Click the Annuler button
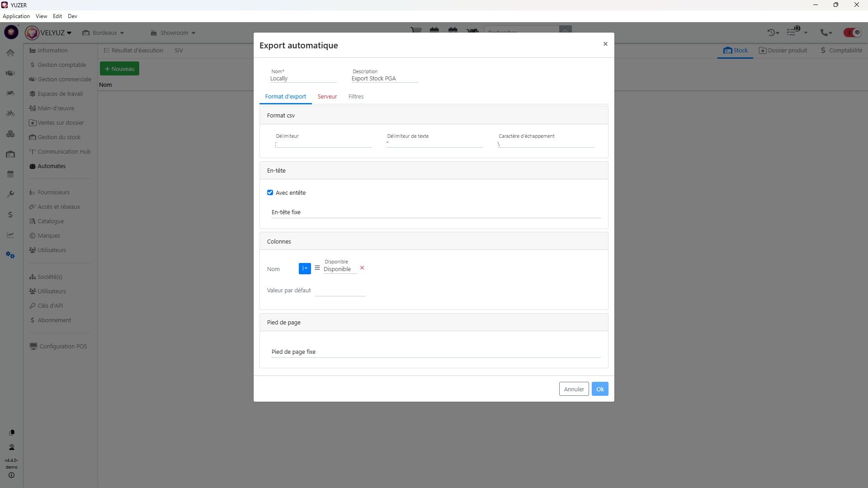This screenshot has height=488, width=868. pos(574,389)
